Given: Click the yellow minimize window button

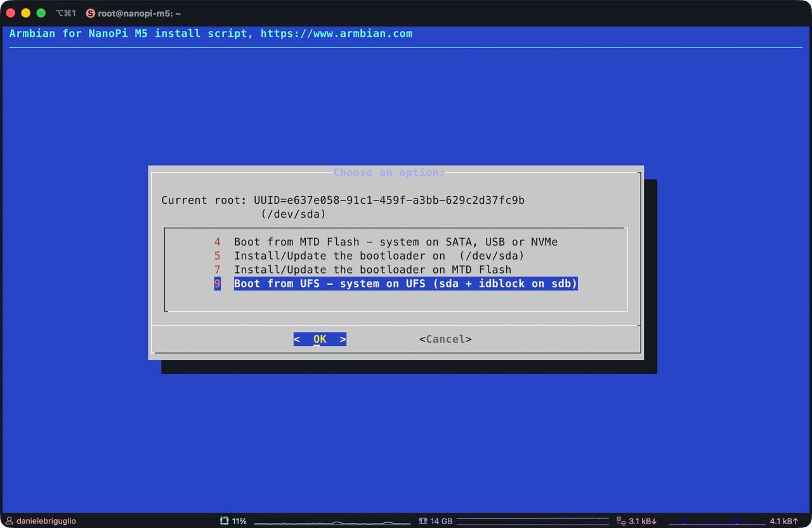Looking at the screenshot, I should coord(25,13).
